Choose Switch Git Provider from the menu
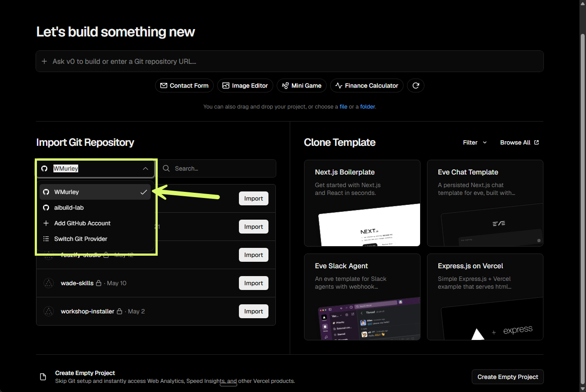 coord(95,239)
